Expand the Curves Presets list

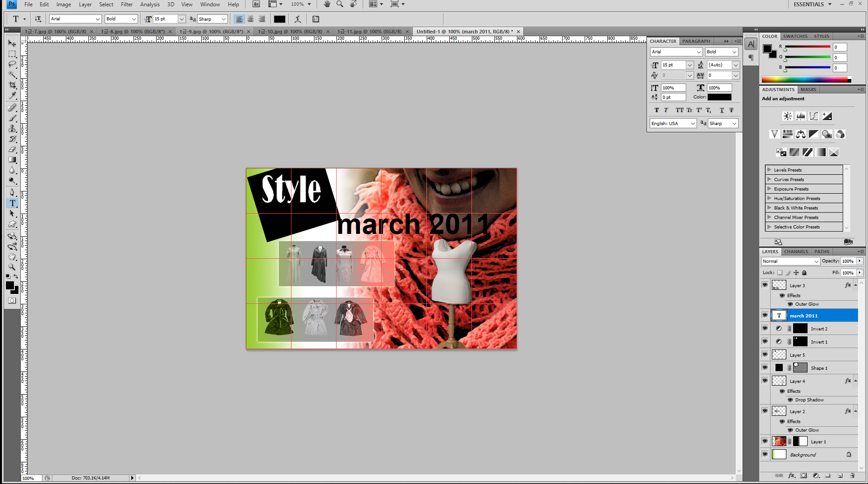[x=769, y=179]
